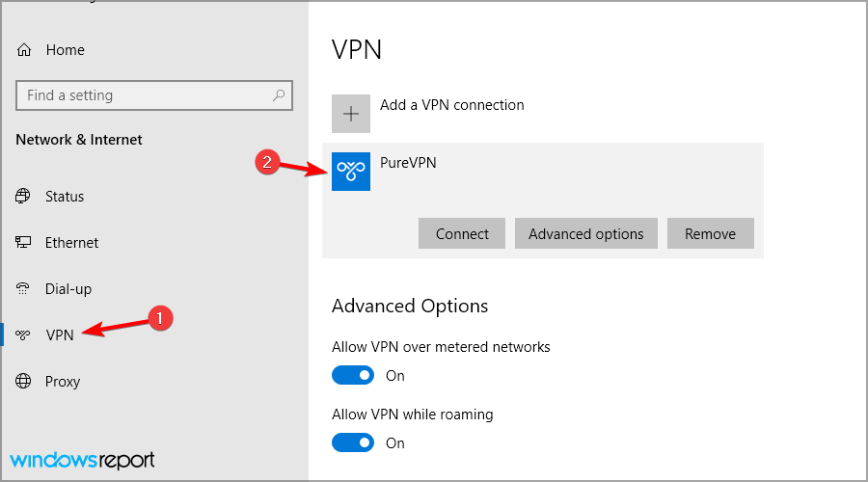Open the Dial-up settings page
The image size is (868, 482).
click(x=68, y=289)
